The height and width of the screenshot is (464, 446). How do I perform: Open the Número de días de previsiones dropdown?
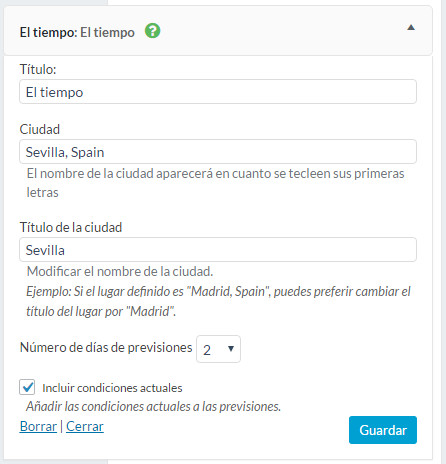click(x=218, y=349)
